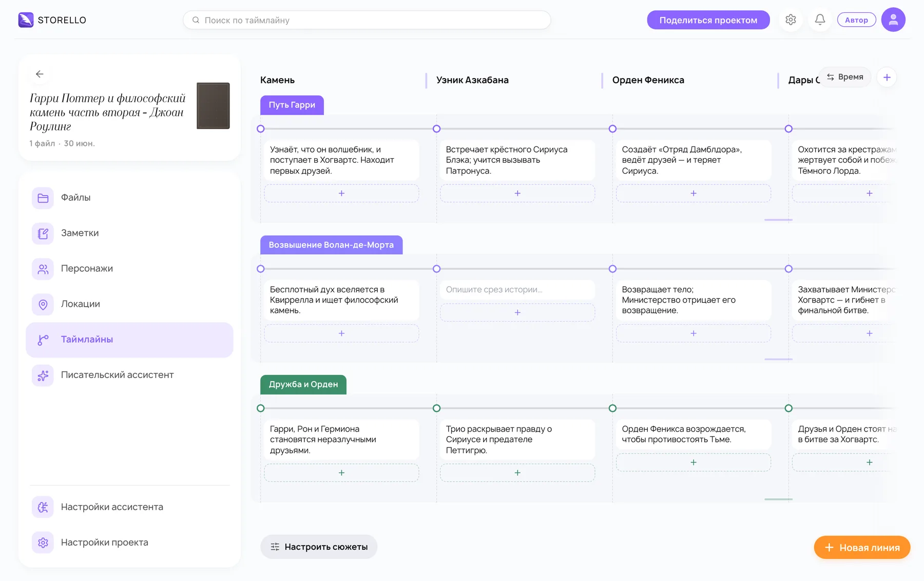Open settings gear in top bar
Screen dimensions: 924x581
791,20
